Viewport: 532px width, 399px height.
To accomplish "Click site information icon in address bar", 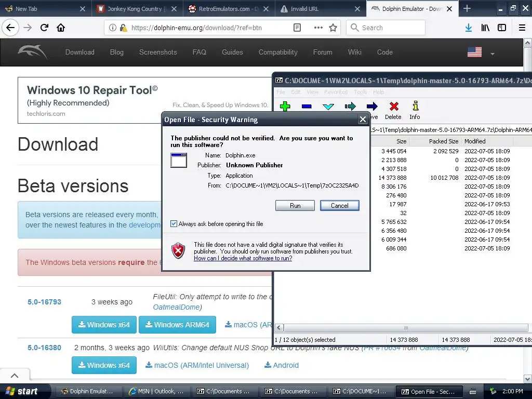I will tap(112, 28).
